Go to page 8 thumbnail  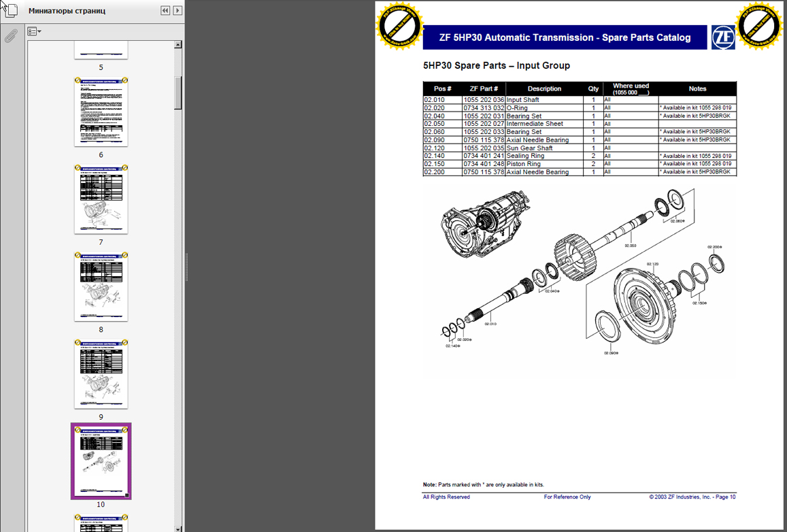[x=101, y=287]
